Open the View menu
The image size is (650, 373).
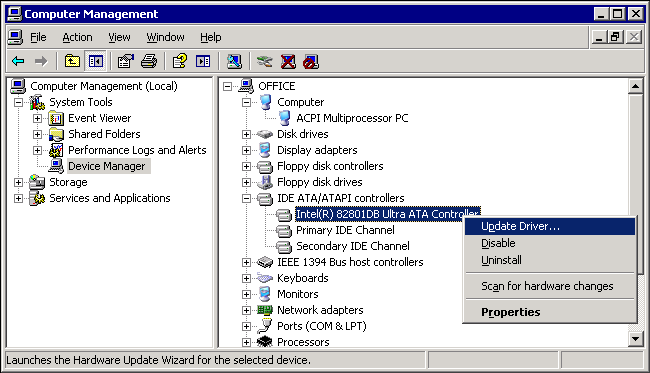[119, 37]
